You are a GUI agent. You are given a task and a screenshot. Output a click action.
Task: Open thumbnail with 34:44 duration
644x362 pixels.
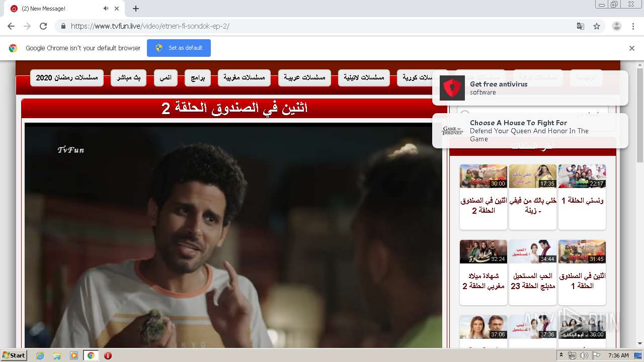(533, 251)
